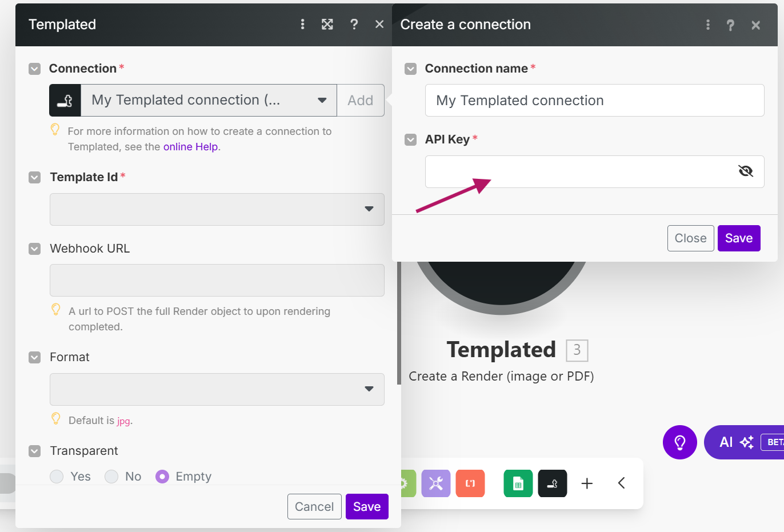Click Add next to the connection dropdown

point(361,101)
